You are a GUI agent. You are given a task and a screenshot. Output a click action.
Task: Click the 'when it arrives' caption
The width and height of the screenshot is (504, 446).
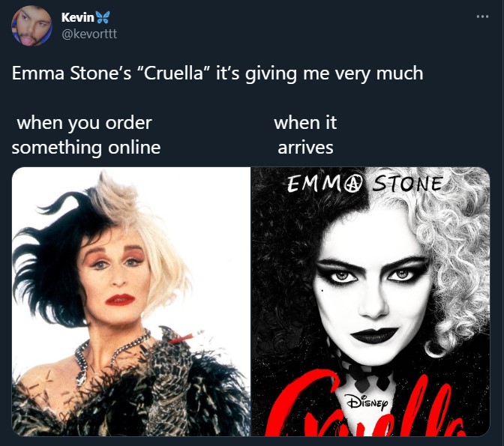(x=304, y=134)
